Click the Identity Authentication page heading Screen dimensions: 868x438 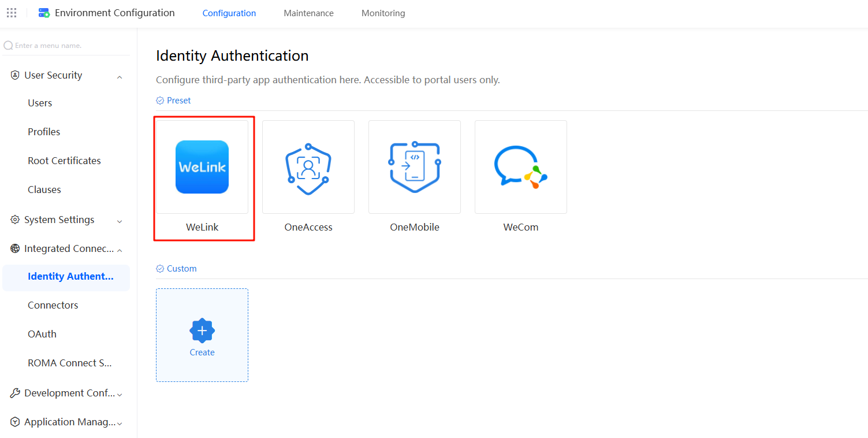click(x=232, y=56)
